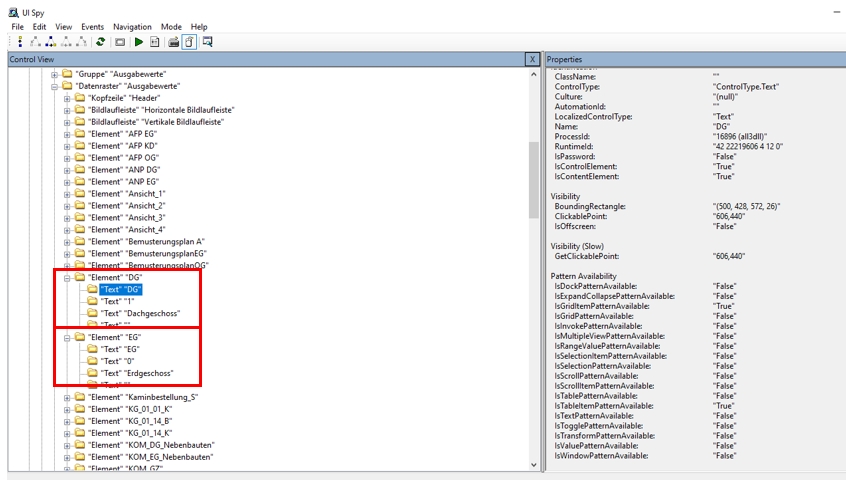Click the green play arrow toolbar icon
846x480 pixels.
pos(139,42)
